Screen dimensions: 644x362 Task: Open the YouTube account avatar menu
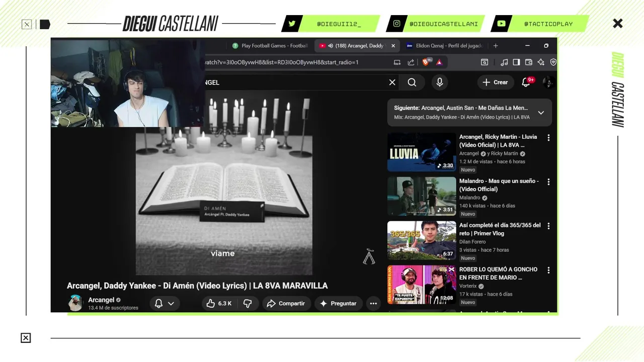click(548, 82)
